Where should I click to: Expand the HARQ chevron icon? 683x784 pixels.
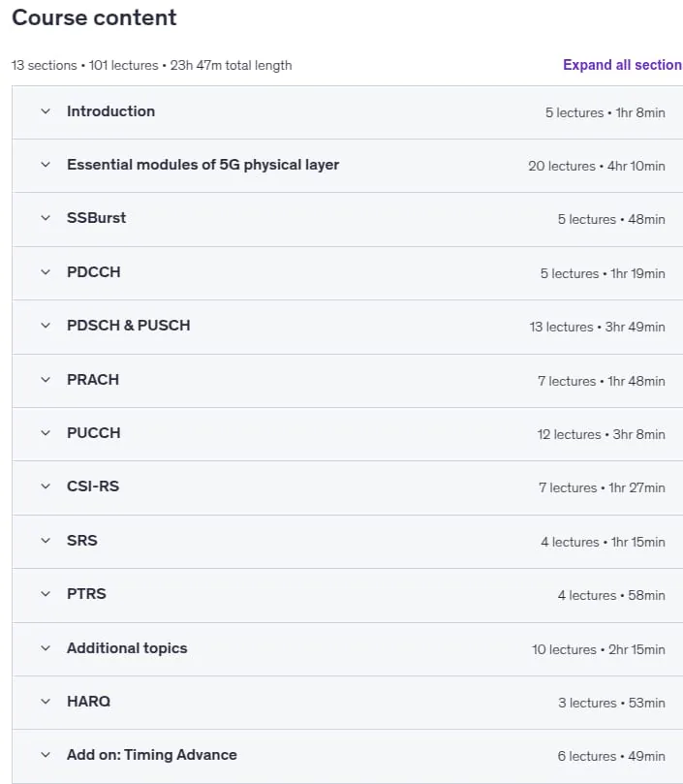46,702
